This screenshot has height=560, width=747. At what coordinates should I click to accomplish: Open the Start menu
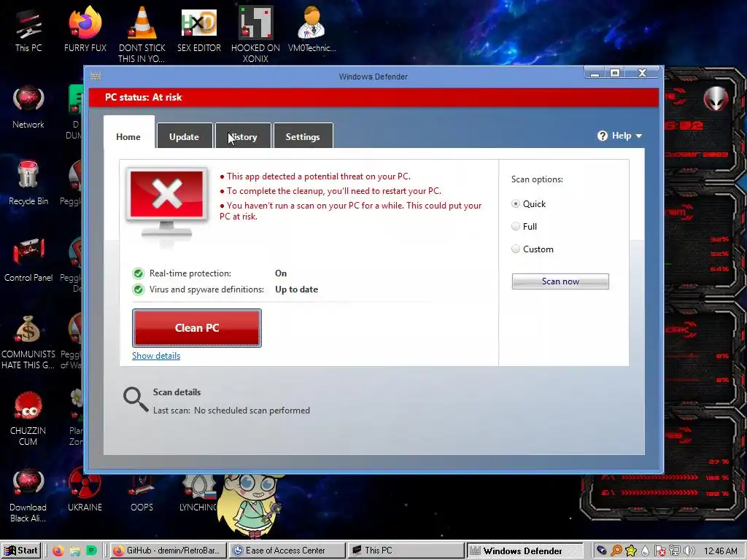tap(21, 551)
